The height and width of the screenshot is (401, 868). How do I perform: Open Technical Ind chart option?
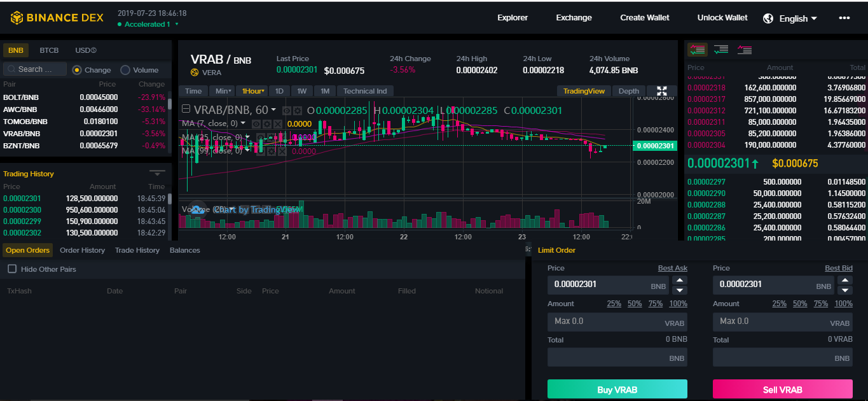[365, 91]
